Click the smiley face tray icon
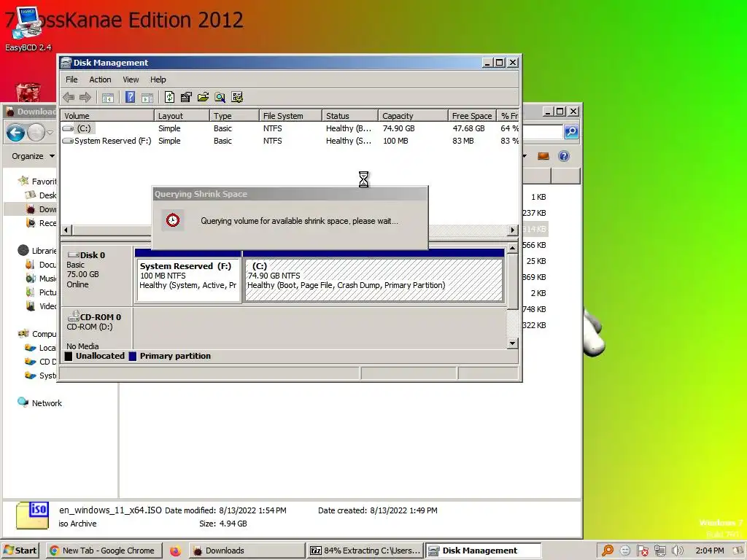Viewport: 747px width, 560px height. (x=625, y=551)
